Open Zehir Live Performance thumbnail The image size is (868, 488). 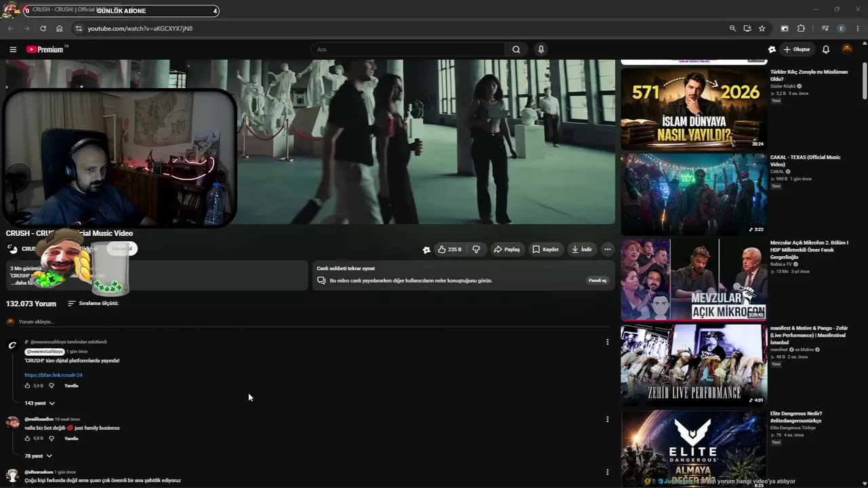(x=694, y=365)
